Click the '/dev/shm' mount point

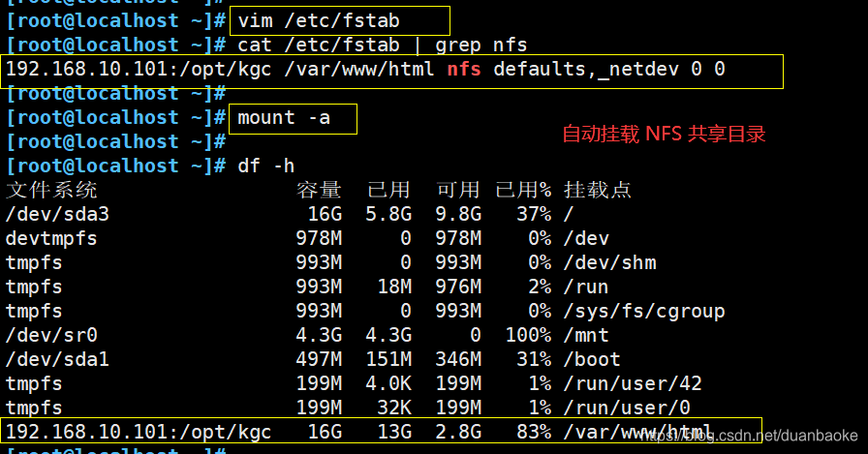click(x=609, y=262)
